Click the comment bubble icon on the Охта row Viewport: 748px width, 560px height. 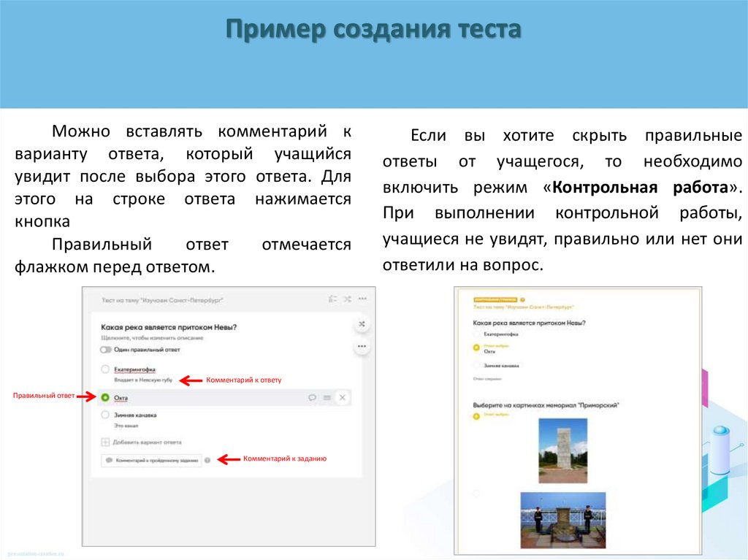point(312,397)
